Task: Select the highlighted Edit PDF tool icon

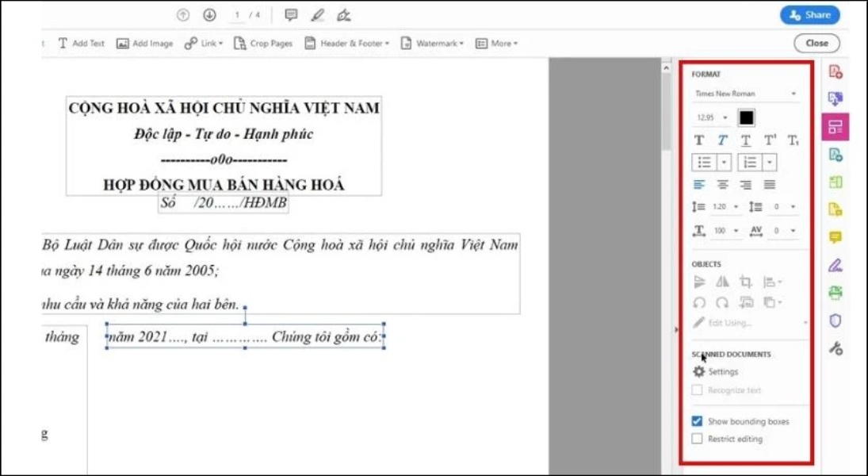Action: pos(835,127)
